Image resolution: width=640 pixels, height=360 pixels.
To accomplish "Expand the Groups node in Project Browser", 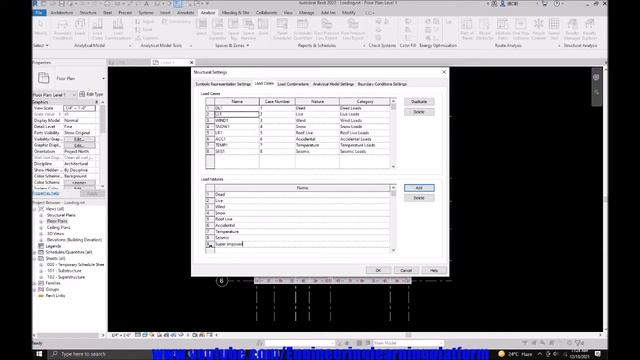I will click(35, 289).
